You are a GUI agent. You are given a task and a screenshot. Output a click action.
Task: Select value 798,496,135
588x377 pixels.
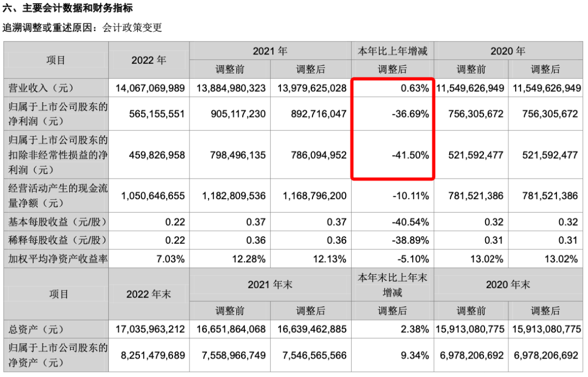pos(238,155)
